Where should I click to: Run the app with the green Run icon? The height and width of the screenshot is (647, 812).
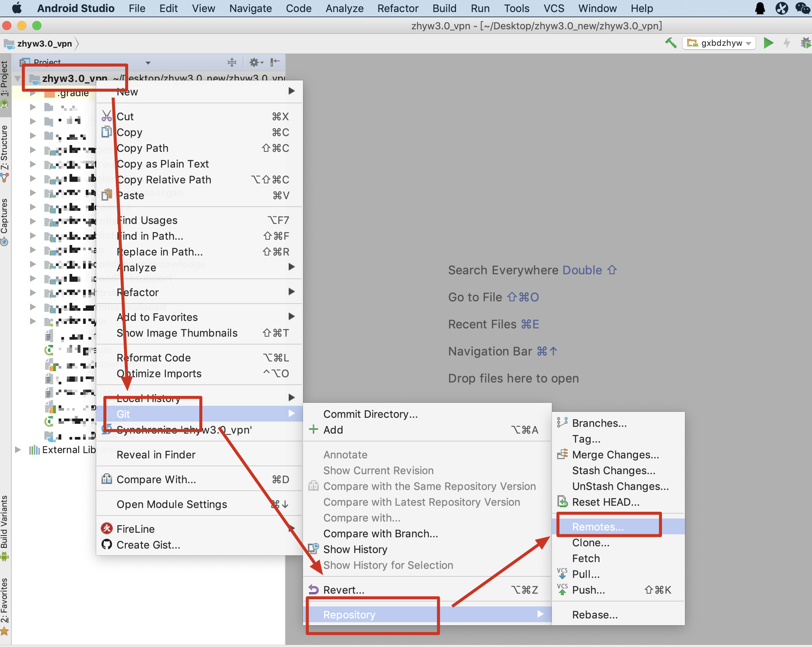[x=768, y=42]
